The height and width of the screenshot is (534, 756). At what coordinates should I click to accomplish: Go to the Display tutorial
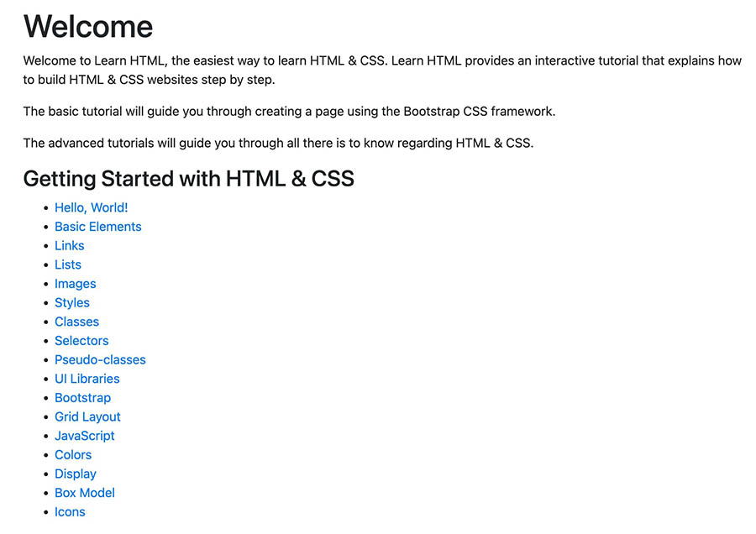point(75,474)
